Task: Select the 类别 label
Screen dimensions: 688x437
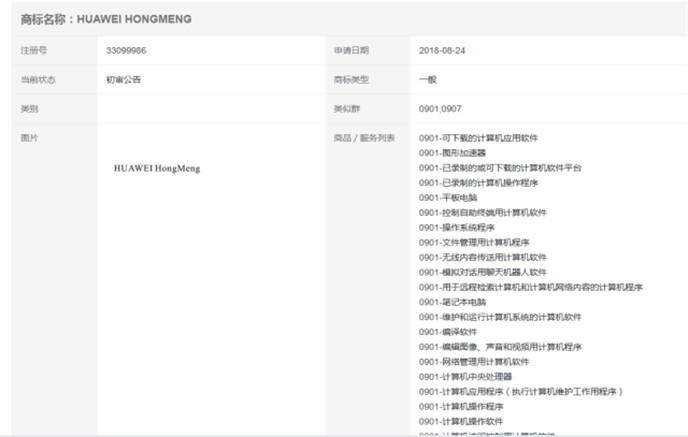Action: 29,109
